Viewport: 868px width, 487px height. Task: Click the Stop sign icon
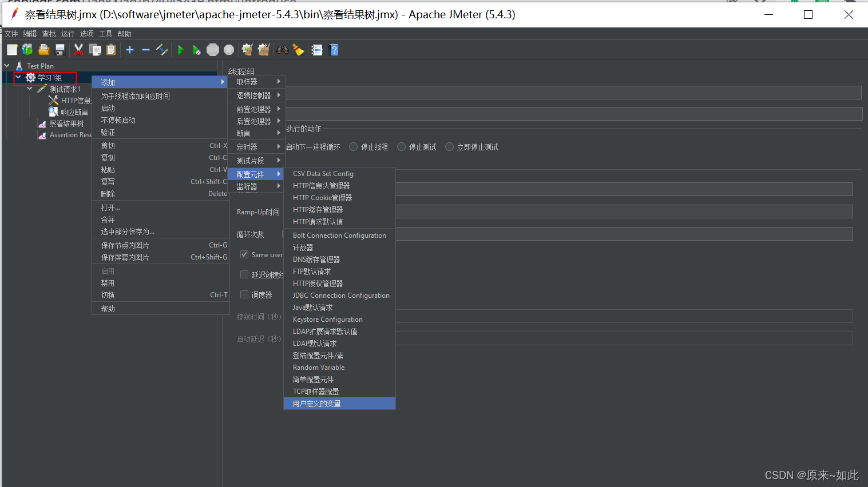(x=213, y=50)
